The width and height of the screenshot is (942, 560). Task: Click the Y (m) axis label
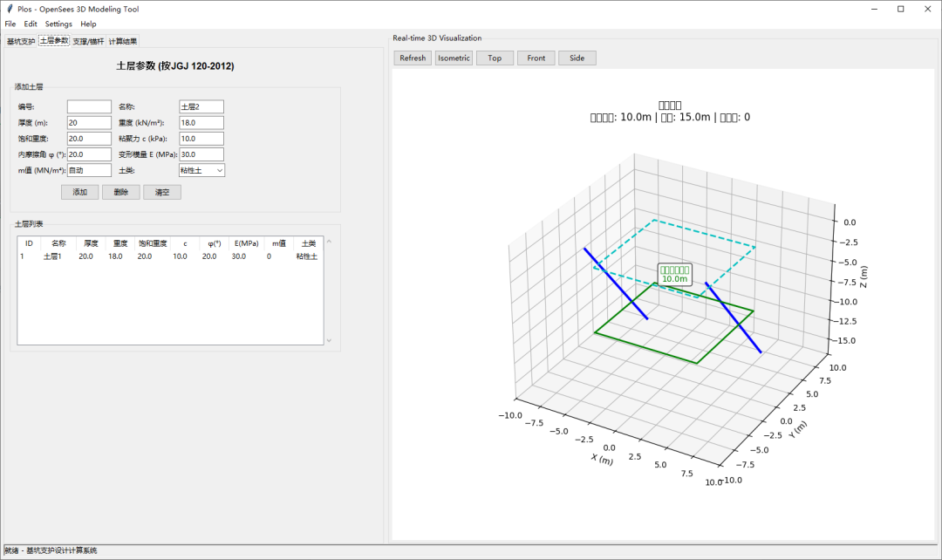click(x=798, y=429)
